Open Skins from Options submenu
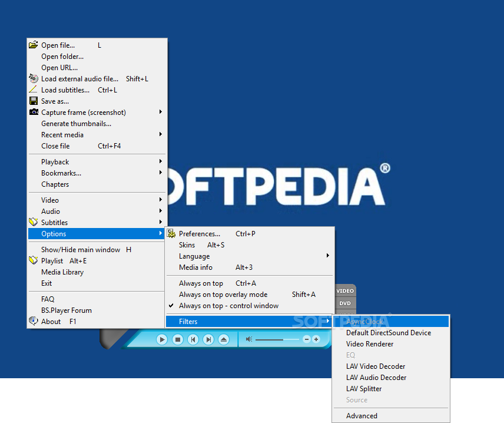 pos(250,245)
